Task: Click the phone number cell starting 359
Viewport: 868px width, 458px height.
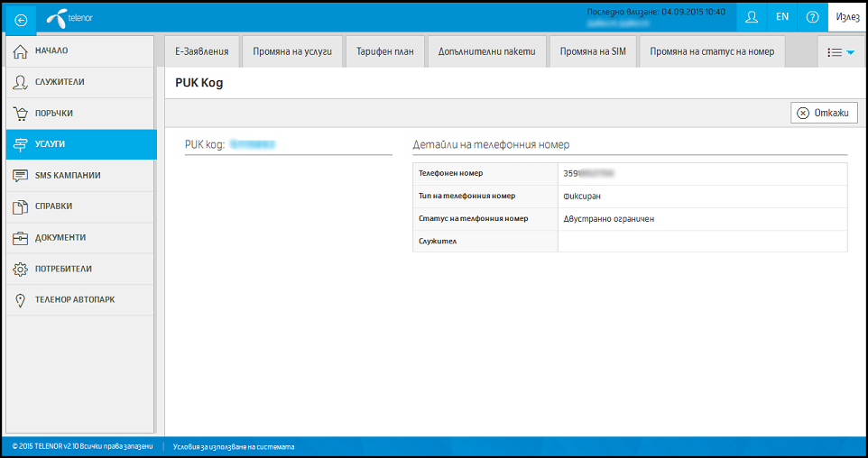Action: click(703, 173)
